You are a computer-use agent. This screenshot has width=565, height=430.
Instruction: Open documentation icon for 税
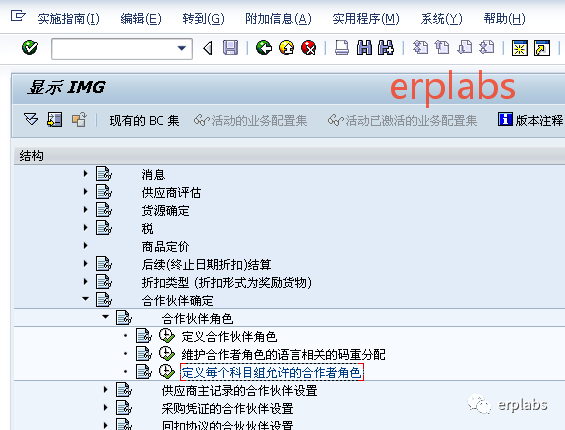pyautogui.click(x=104, y=228)
